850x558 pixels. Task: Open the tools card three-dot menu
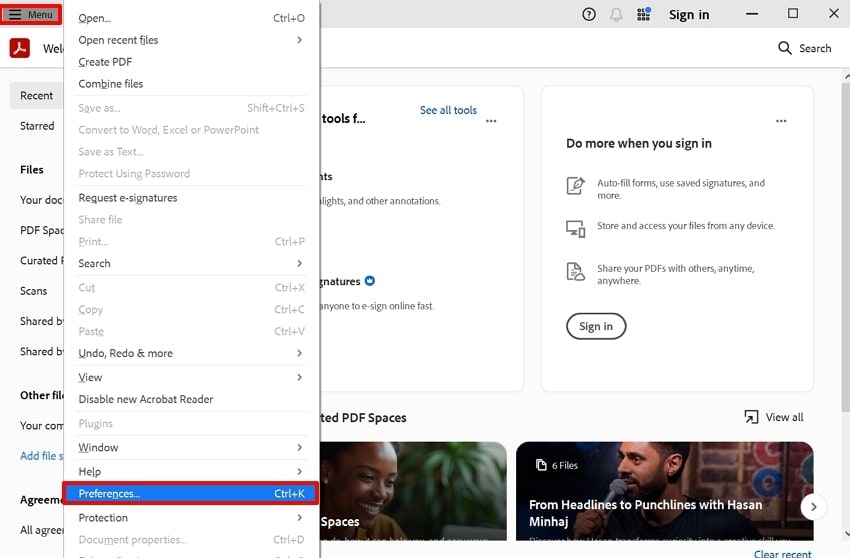[x=491, y=121]
